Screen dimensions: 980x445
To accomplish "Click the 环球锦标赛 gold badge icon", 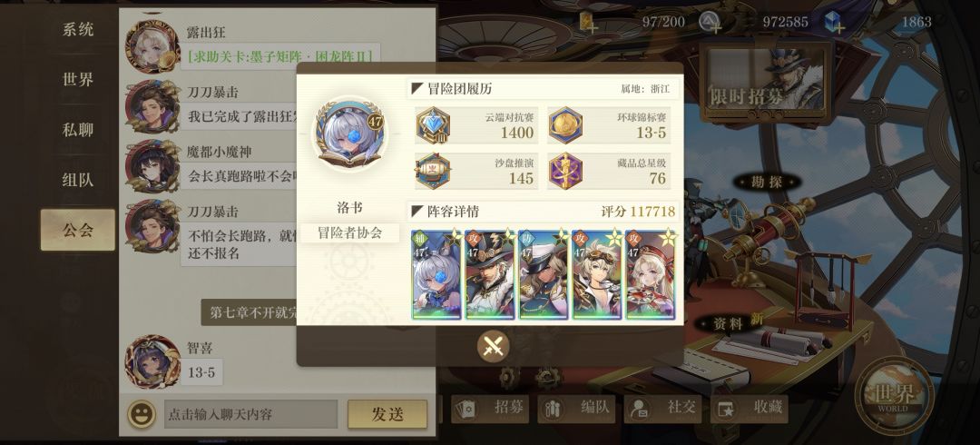I will pos(565,126).
